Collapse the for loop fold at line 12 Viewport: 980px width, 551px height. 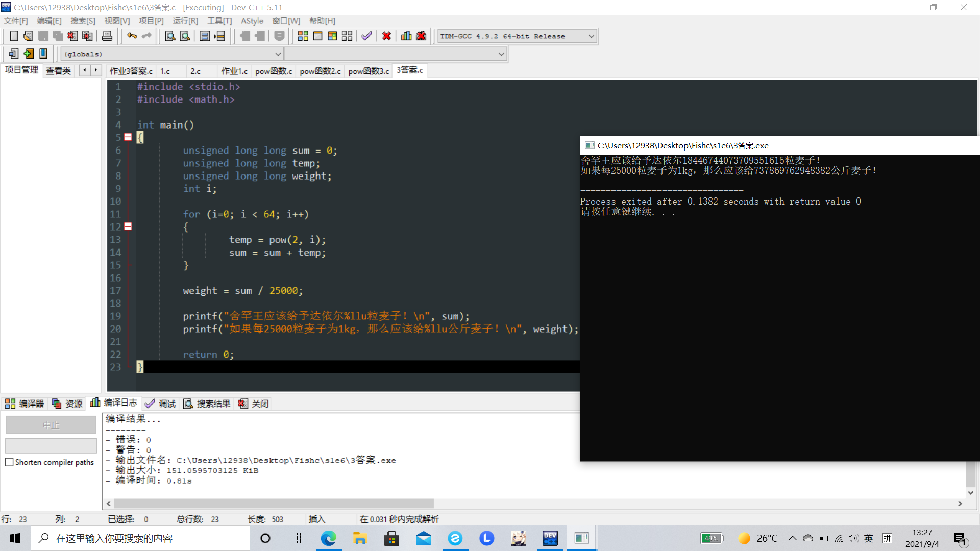click(x=128, y=227)
